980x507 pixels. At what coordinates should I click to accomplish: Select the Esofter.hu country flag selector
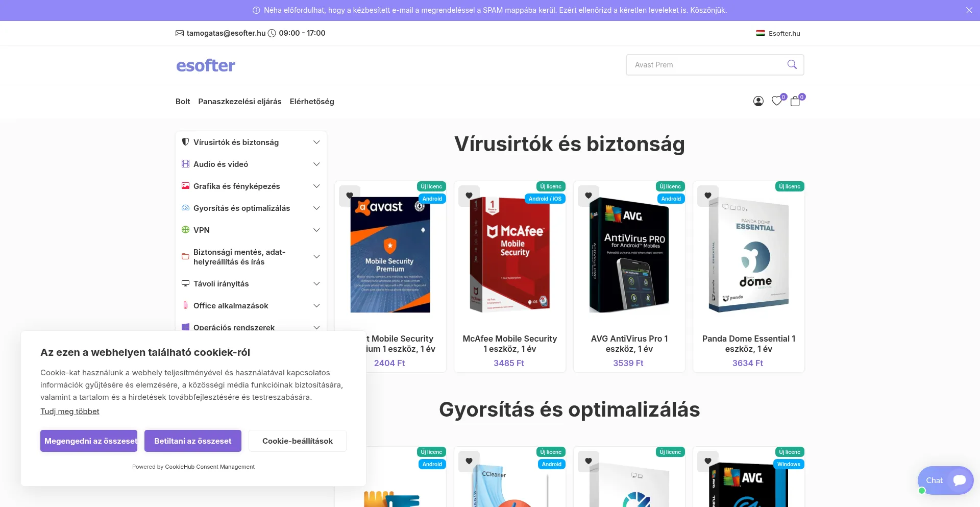778,33
